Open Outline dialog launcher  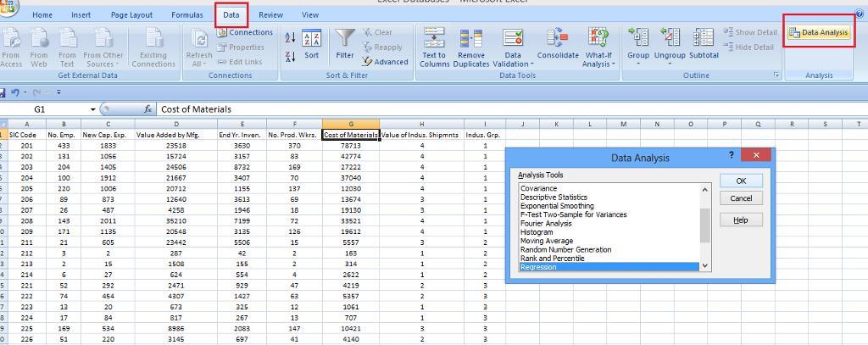[776, 75]
